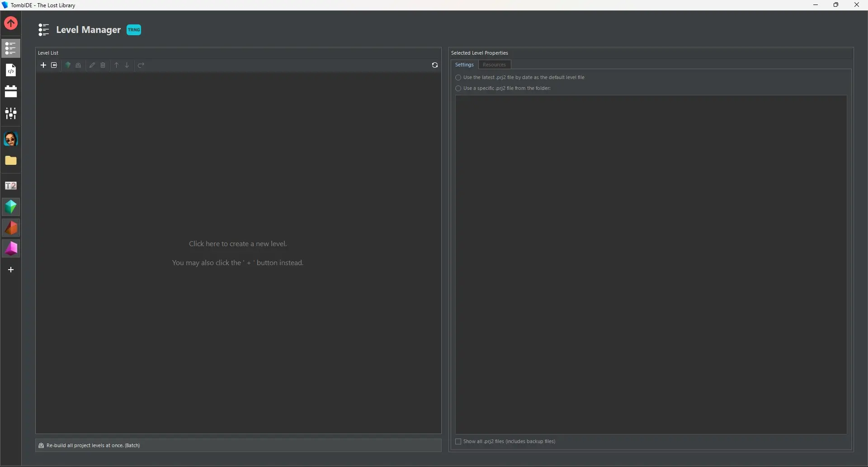The height and width of the screenshot is (467, 868).
Task: Launch the game via Lara face icon
Action: tap(11, 139)
